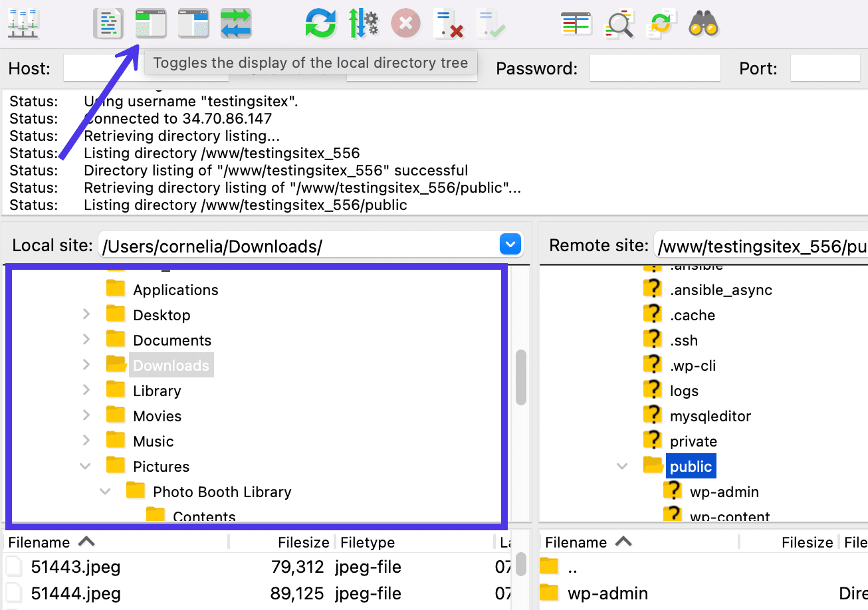Search for remote files with the binoculars icon
Image resolution: width=868 pixels, height=610 pixels.
[x=704, y=23]
